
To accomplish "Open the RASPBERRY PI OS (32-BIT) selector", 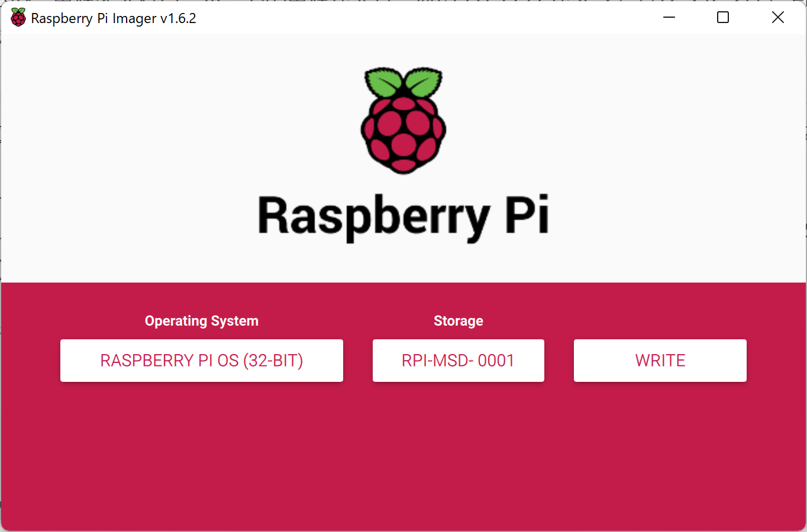I will [202, 360].
